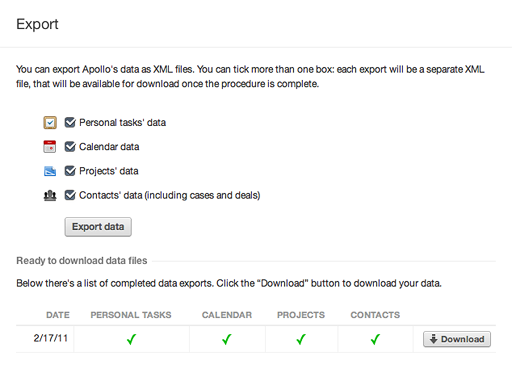This screenshot has height=373, width=512.
Task: Uncheck the Personal tasks' data checkbox
Action: [x=70, y=122]
